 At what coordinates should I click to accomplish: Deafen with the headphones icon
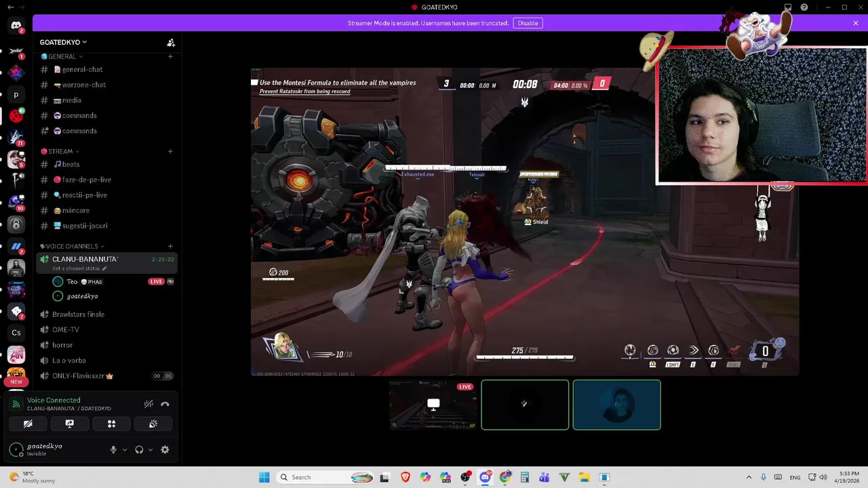[x=139, y=449]
